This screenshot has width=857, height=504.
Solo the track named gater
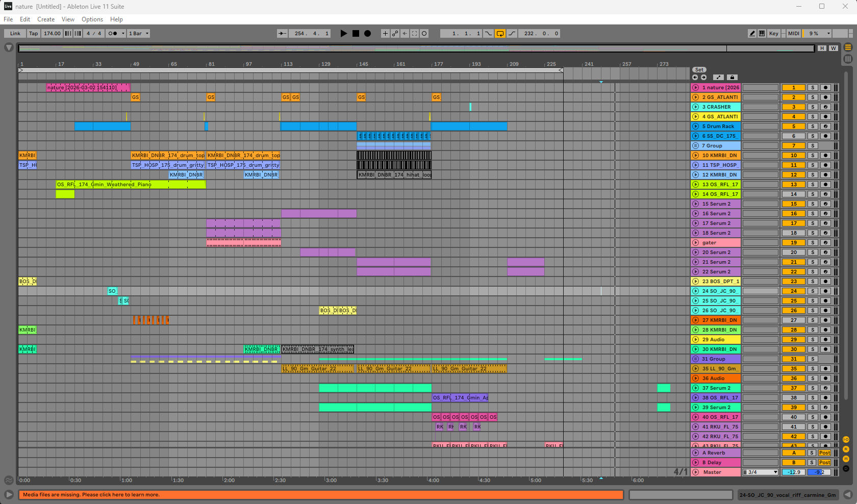point(813,243)
